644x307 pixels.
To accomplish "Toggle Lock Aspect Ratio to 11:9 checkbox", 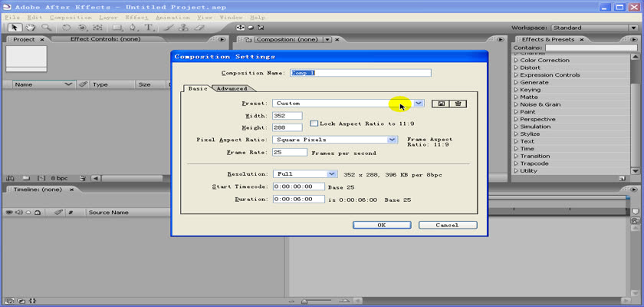I will pos(314,124).
